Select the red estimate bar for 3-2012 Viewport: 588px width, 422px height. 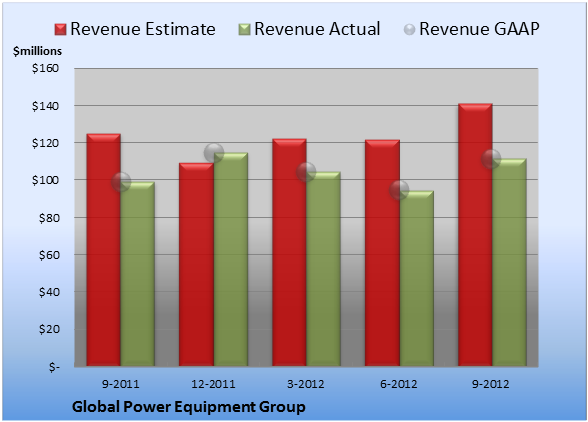click(289, 252)
